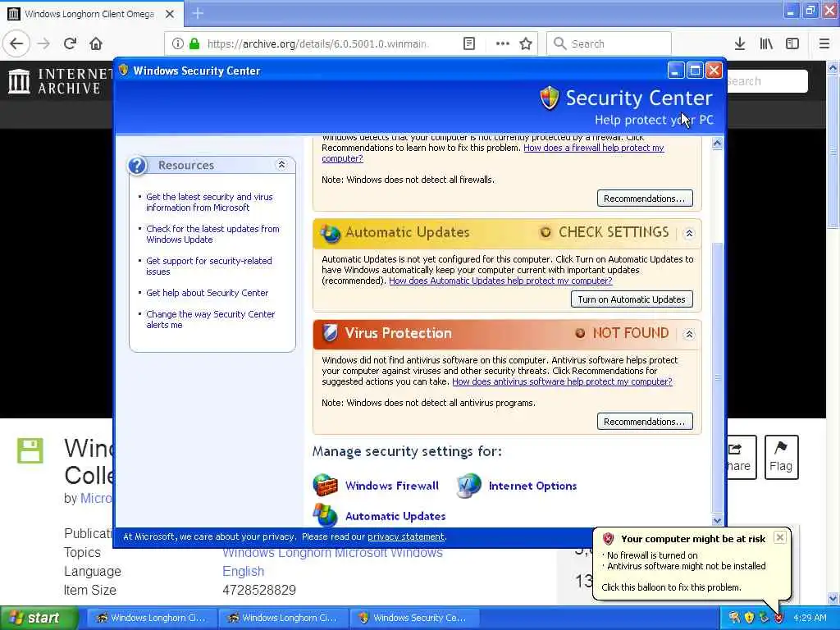Image resolution: width=840 pixels, height=630 pixels.
Task: Show site information icon in address bar
Action: pos(178,43)
